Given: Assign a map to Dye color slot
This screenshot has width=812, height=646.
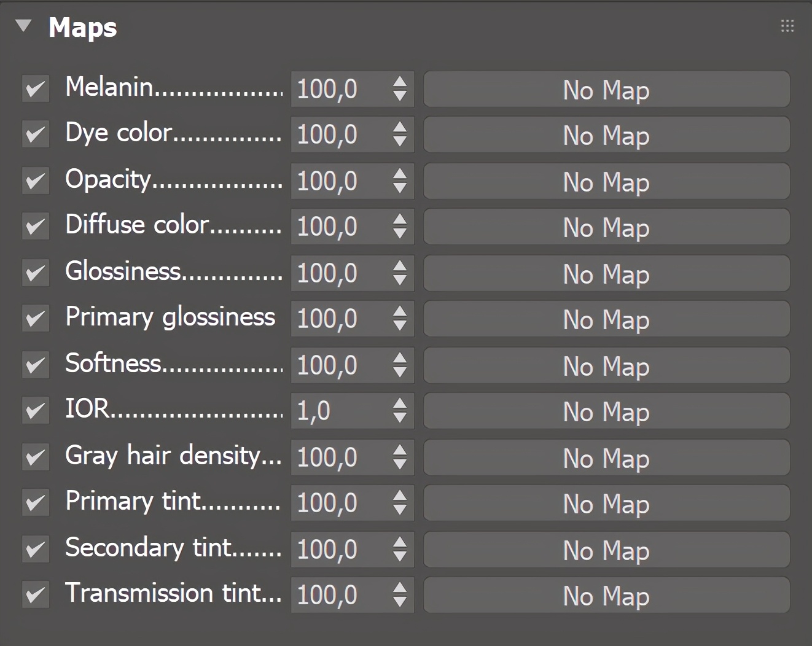Looking at the screenshot, I should [606, 135].
